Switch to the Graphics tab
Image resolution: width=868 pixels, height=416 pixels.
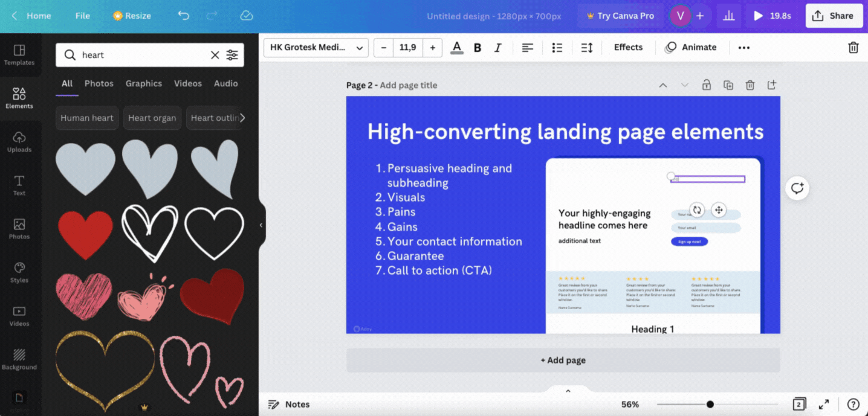pyautogui.click(x=144, y=83)
